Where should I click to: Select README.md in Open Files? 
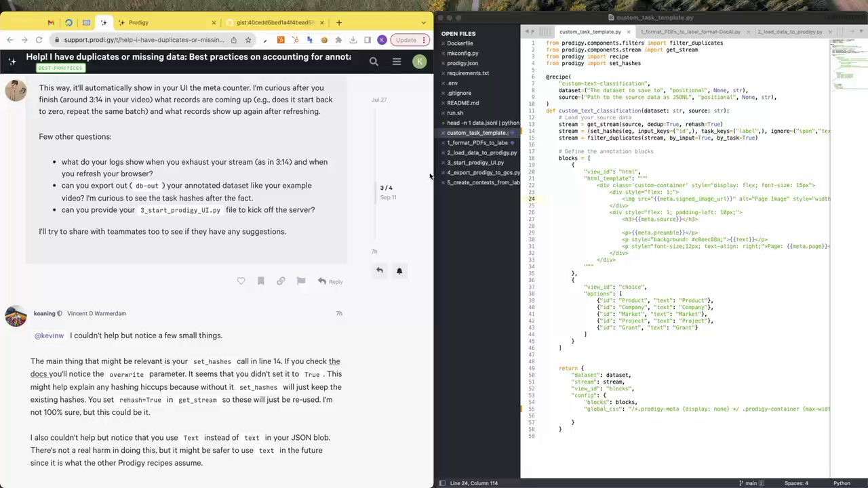(463, 103)
